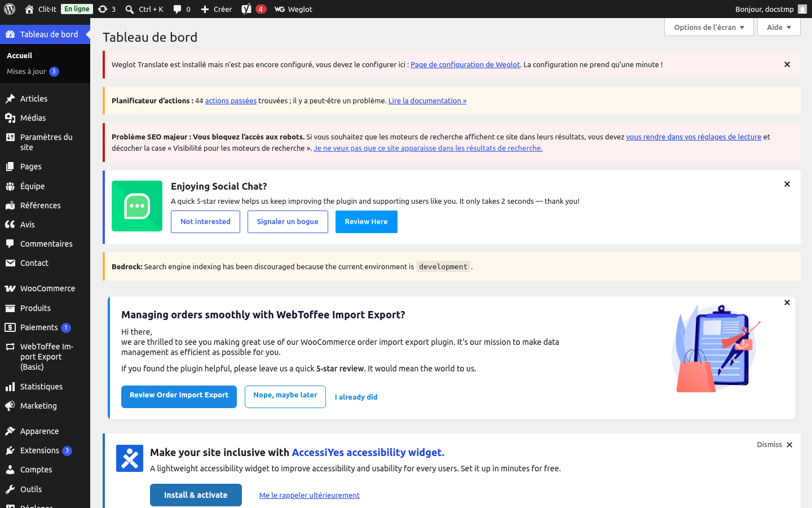Image resolution: width=812 pixels, height=508 pixels.
Task: Click the Pages icon in sidebar
Action: (10, 167)
